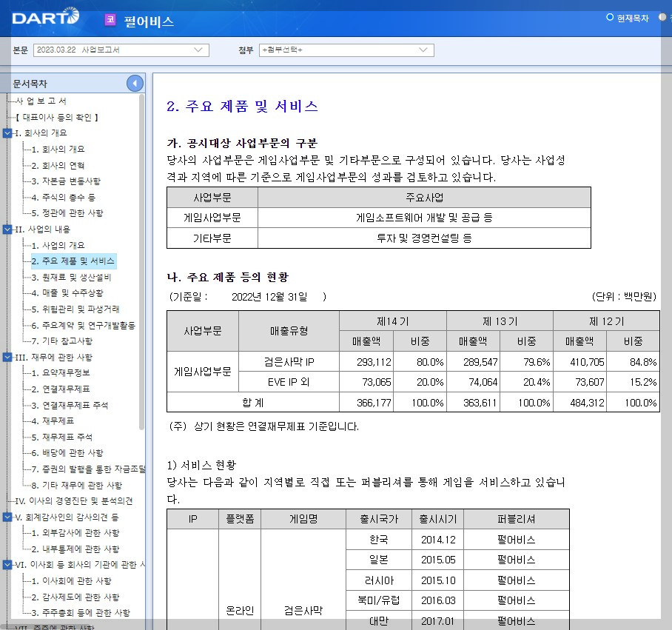Select 3. 주주총회 등에 관한 사항
This screenshot has width=672, height=630.
click(x=81, y=613)
